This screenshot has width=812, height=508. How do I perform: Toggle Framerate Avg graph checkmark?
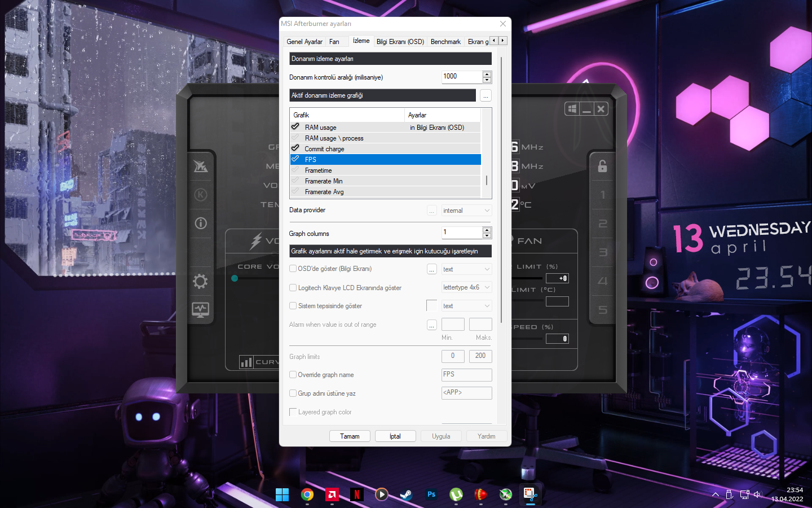tap(295, 191)
